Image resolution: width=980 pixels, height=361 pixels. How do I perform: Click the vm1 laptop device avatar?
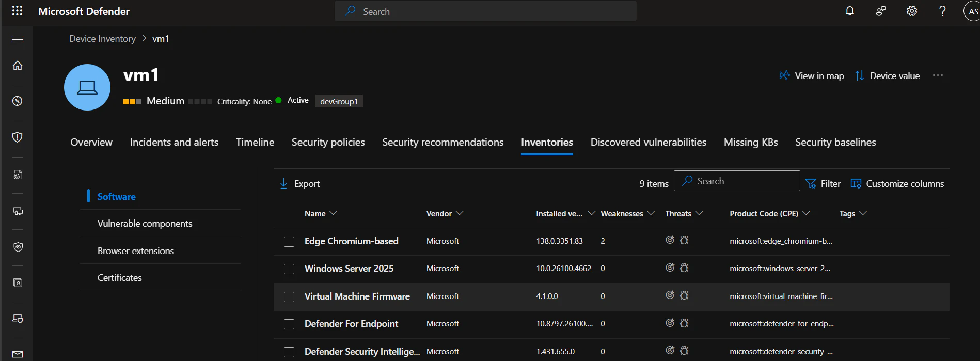coord(87,87)
